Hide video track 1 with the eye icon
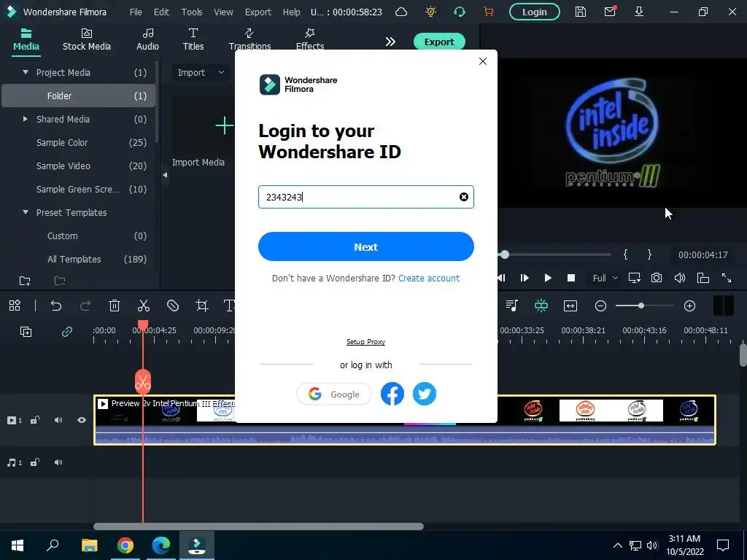Viewport: 747px width, 560px height. tap(82, 420)
